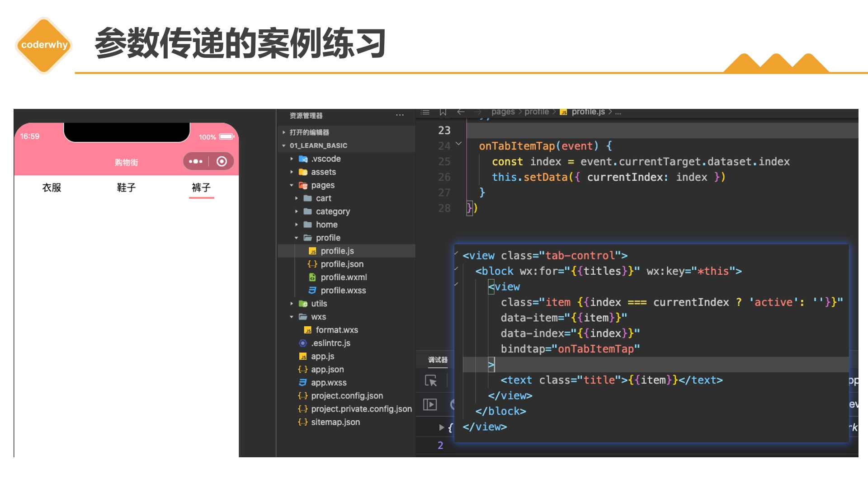The height and width of the screenshot is (488, 868).
Task: Open the simulator capsule menu dots
Action: pos(196,161)
